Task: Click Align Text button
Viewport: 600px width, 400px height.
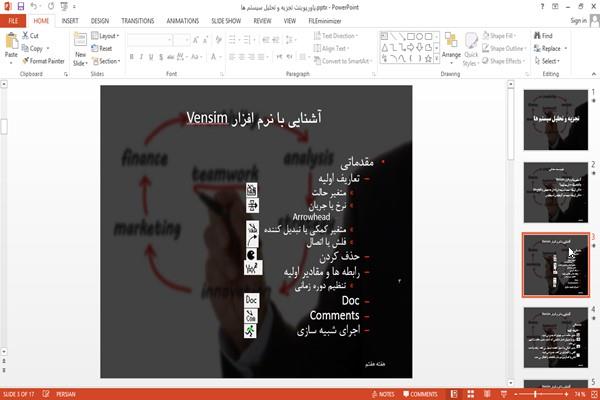Action: point(331,48)
